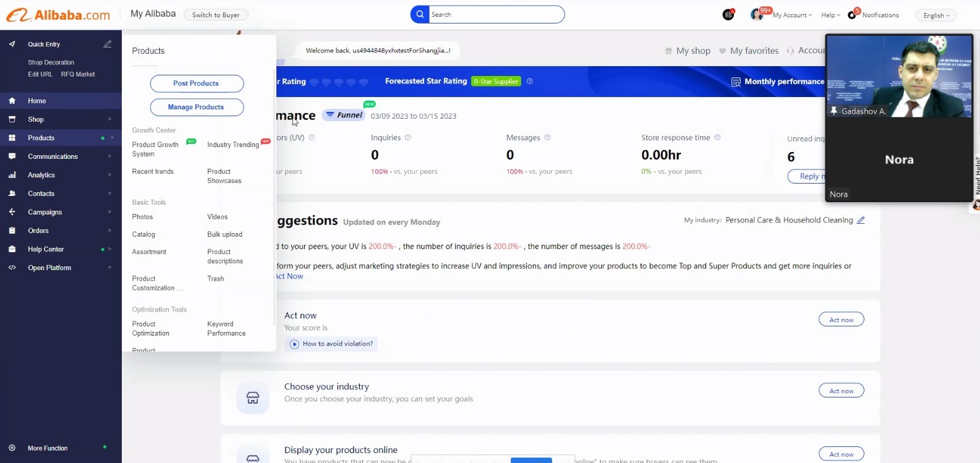Click the info icon beside 0-Star Supplier

point(529,81)
